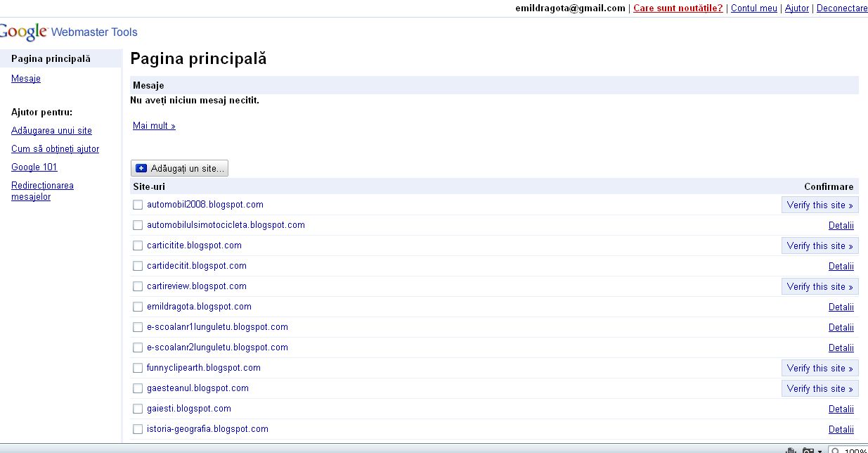Check the checkbox for emildragota.blogspot.com

click(138, 307)
